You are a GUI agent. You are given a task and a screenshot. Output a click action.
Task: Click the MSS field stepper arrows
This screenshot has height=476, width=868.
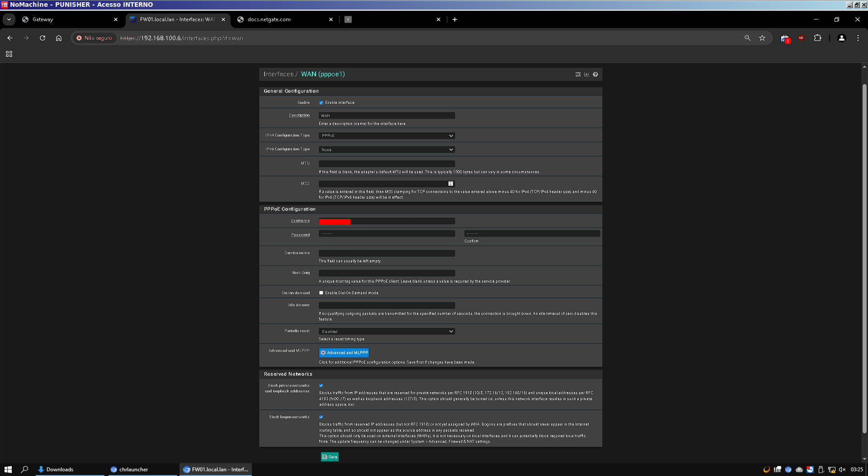[450, 183]
